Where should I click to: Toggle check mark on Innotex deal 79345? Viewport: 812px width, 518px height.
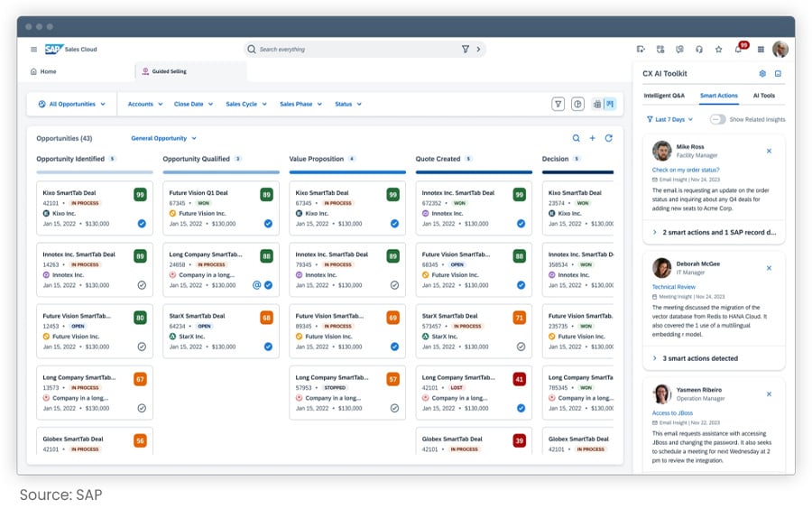[394, 285]
